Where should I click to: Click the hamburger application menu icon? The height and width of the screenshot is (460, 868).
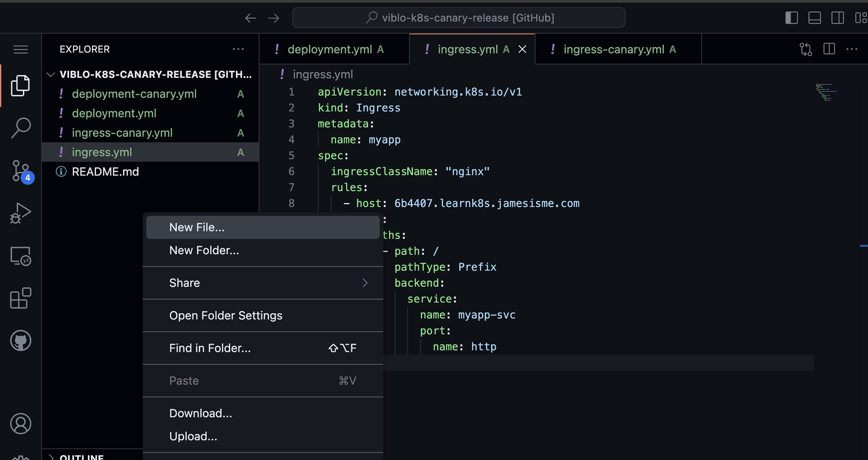click(x=21, y=49)
